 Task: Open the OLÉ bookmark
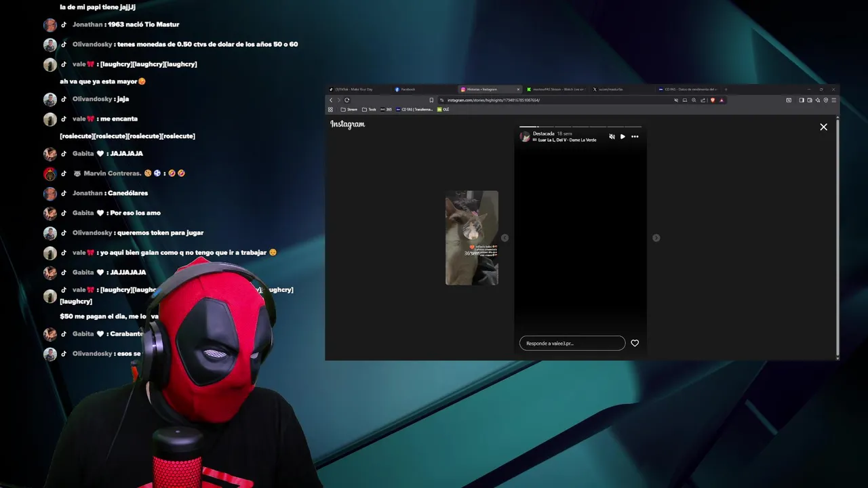point(443,109)
